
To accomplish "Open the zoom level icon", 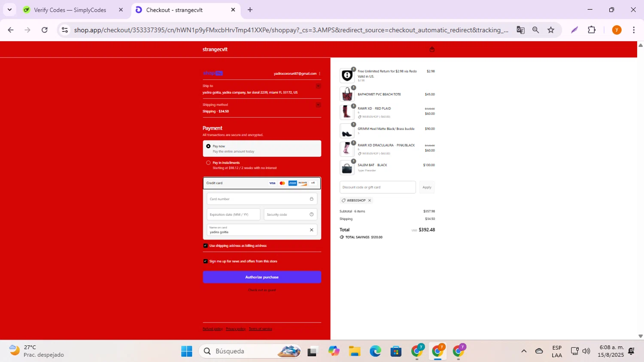I will [535, 30].
